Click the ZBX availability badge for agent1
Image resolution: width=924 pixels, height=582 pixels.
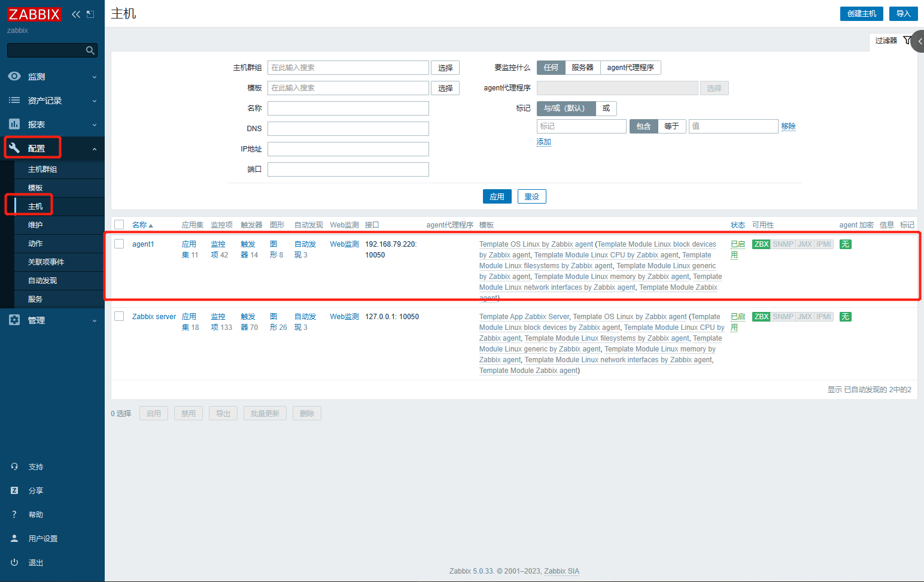tap(761, 244)
